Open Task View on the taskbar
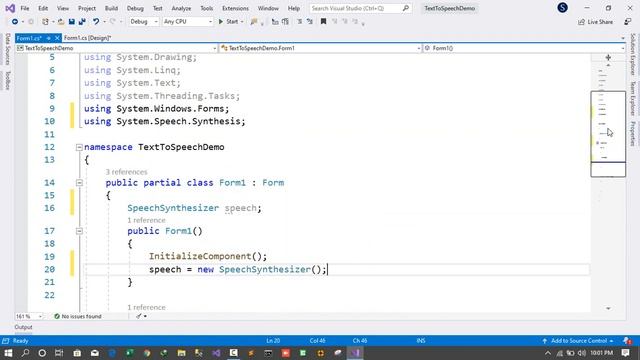The height and width of the screenshot is (360, 640). point(59,353)
